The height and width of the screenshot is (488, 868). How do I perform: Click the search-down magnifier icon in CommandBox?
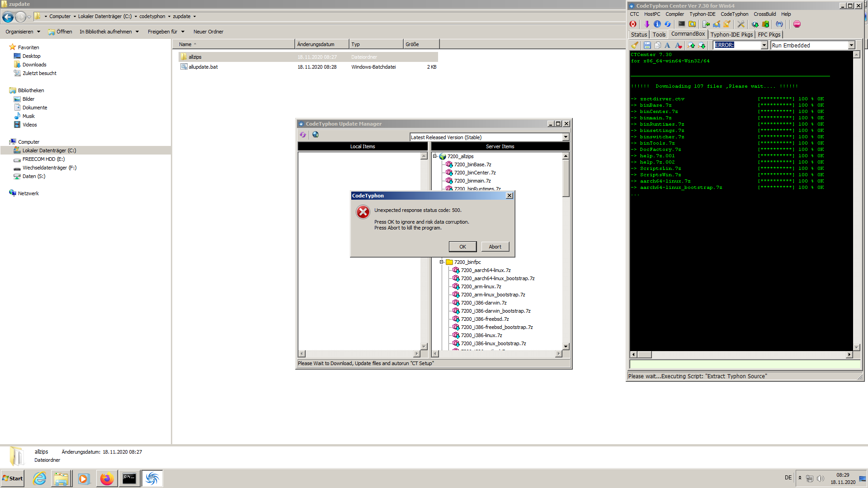702,45
